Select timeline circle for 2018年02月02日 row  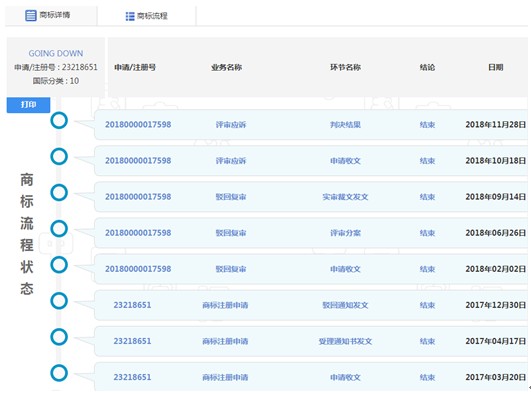pyautogui.click(x=59, y=265)
